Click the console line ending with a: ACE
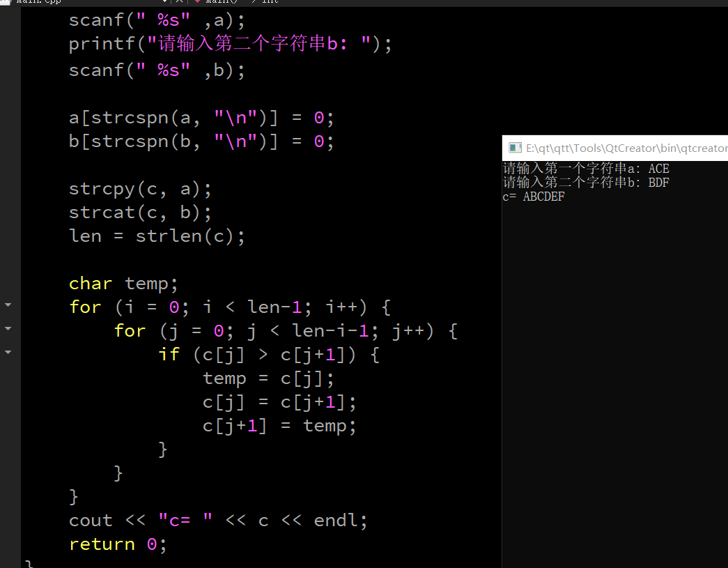The width and height of the screenshot is (728, 568). point(586,168)
